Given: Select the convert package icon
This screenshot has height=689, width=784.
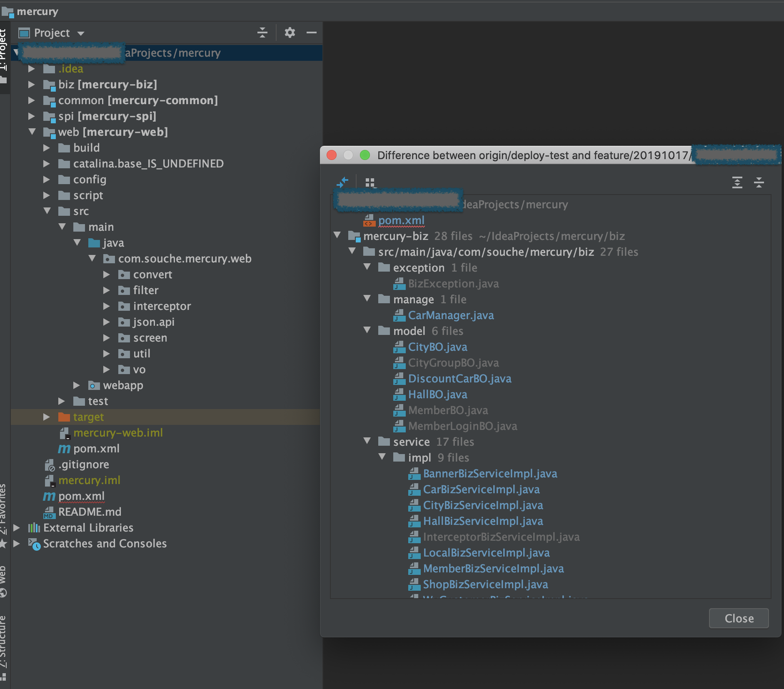Looking at the screenshot, I should [x=124, y=275].
